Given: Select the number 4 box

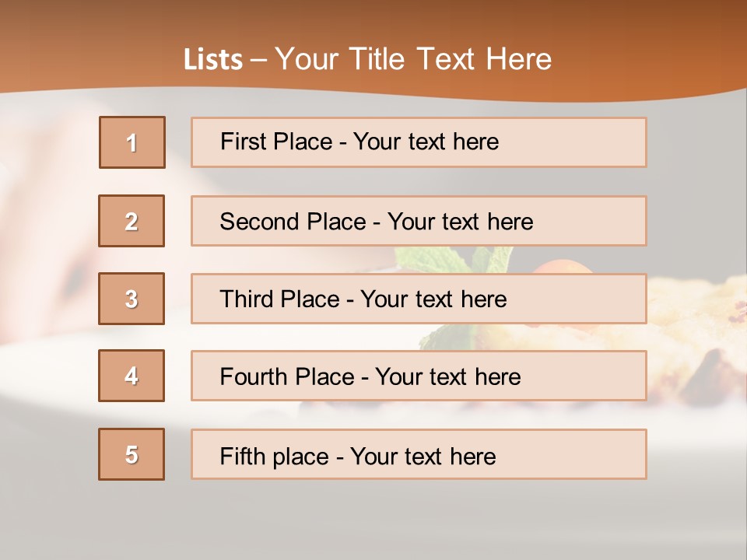Looking at the screenshot, I should pyautogui.click(x=132, y=376).
